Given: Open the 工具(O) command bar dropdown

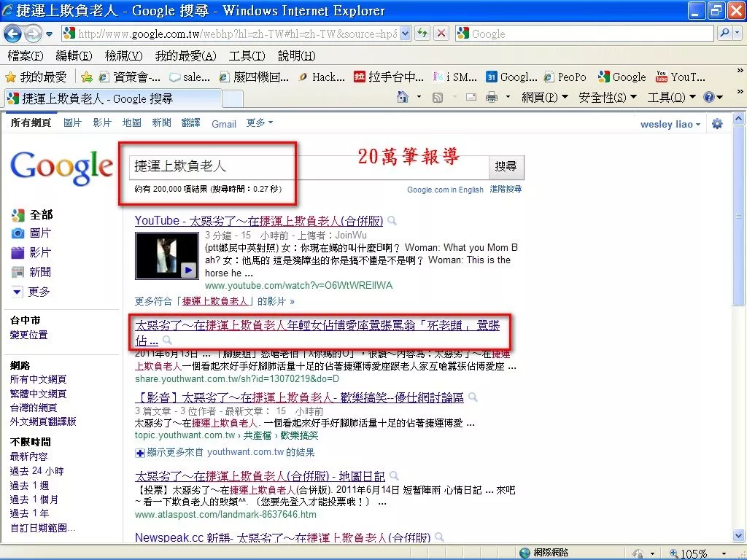Looking at the screenshot, I should [x=671, y=97].
